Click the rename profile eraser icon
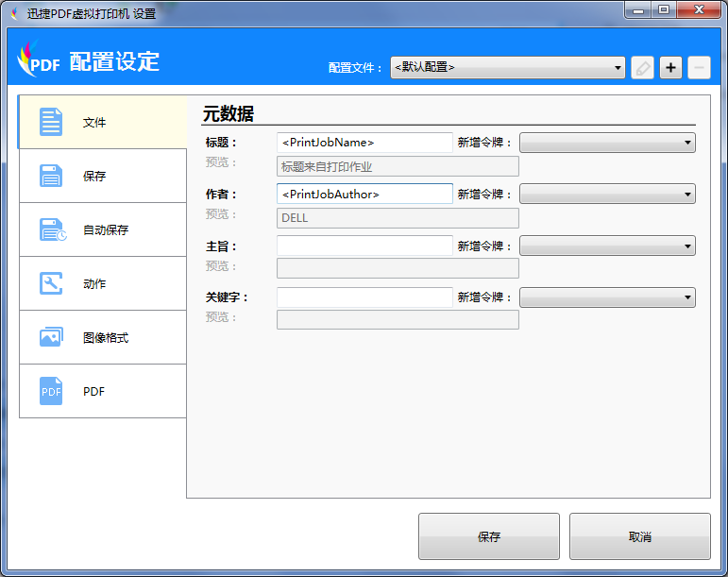The width and height of the screenshot is (728, 577). 642,68
